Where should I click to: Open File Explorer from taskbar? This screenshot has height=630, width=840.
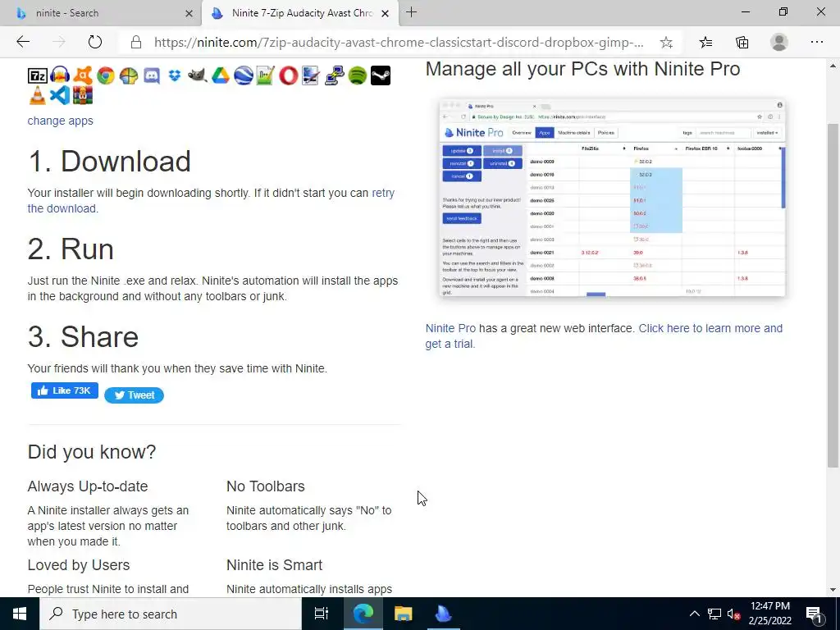403,614
